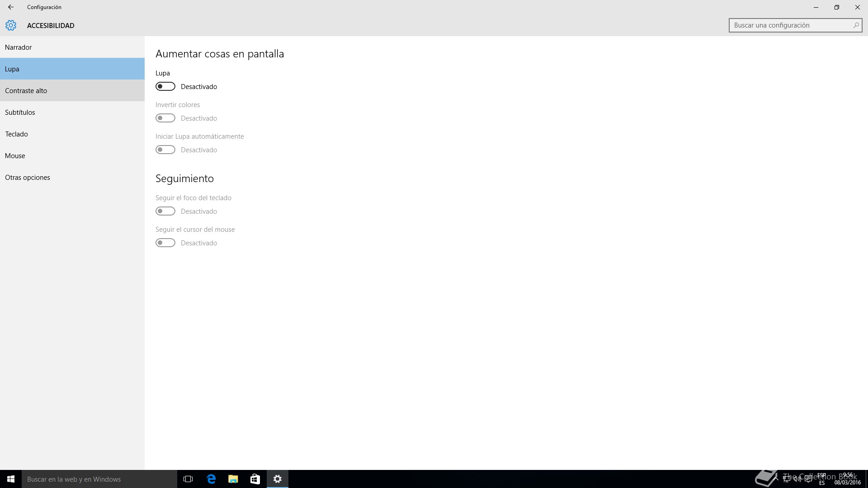Open Teclado section
868x488 pixels.
(x=72, y=134)
